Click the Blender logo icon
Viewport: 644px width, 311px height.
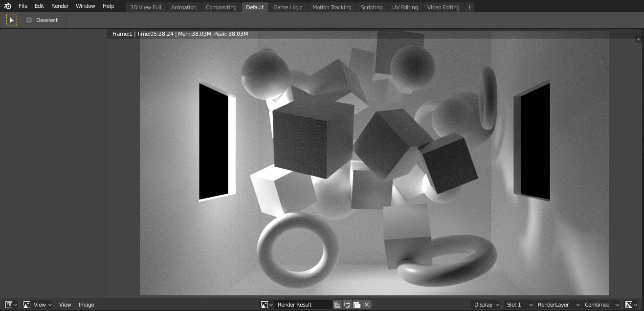point(7,6)
